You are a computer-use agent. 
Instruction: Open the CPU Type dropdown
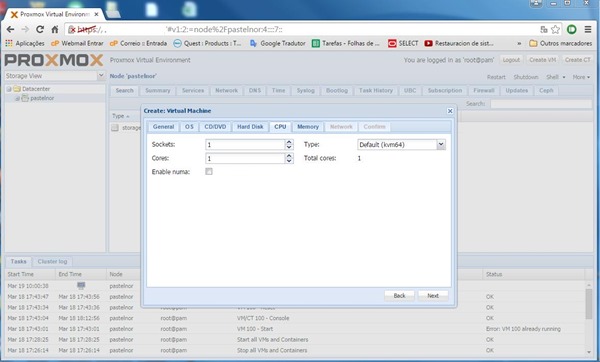pos(441,145)
